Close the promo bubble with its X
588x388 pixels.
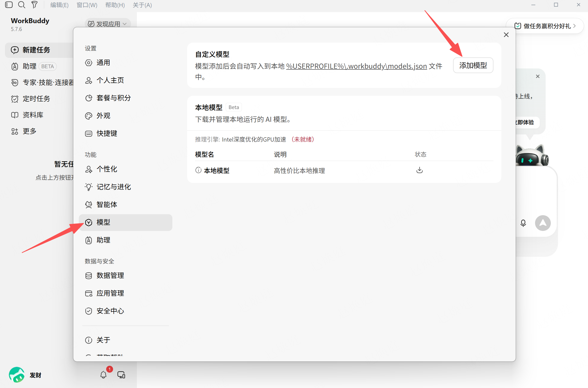[538, 77]
